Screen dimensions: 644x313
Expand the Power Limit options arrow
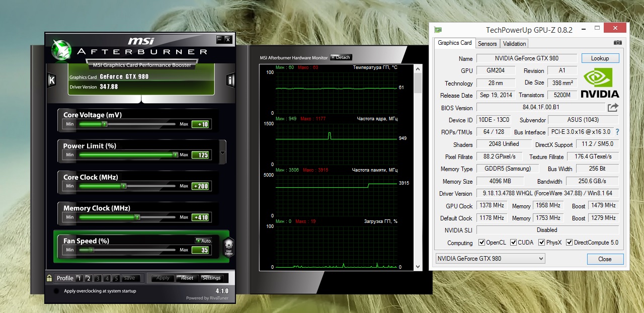(x=223, y=152)
